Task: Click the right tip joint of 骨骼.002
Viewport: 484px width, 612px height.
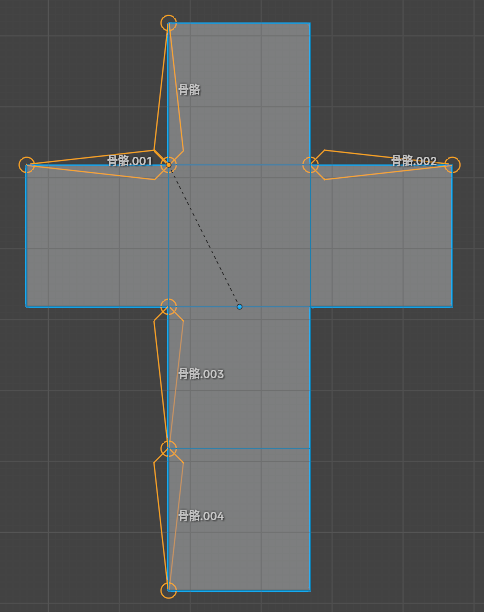Action: [452, 165]
